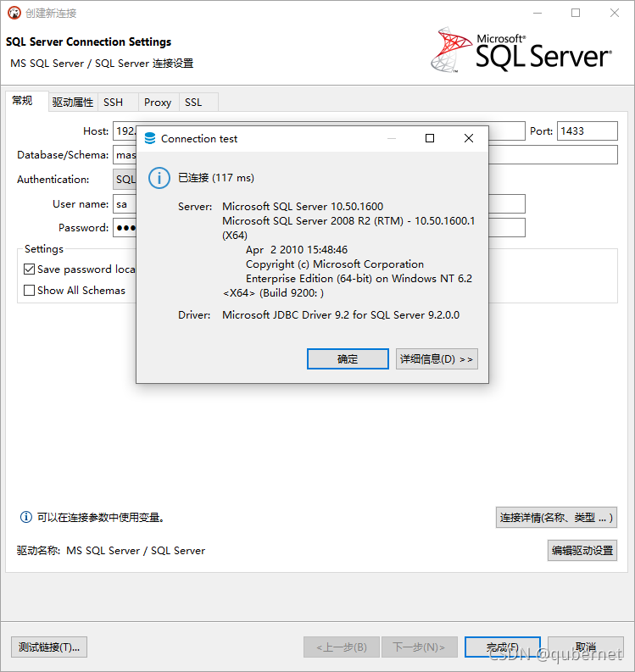
Task: Open the Authentication dropdown
Action: [125, 179]
